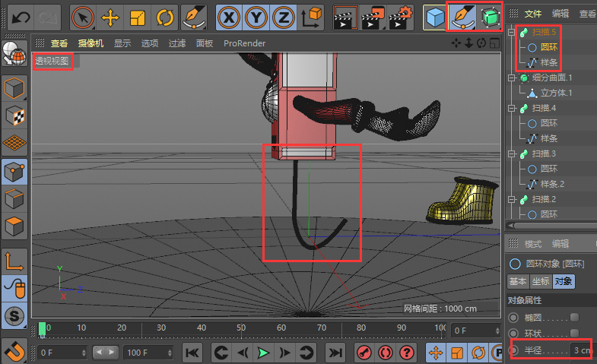Select the spline Pen tool beside the cube
This screenshot has height=364, width=597.
pos(462,17)
